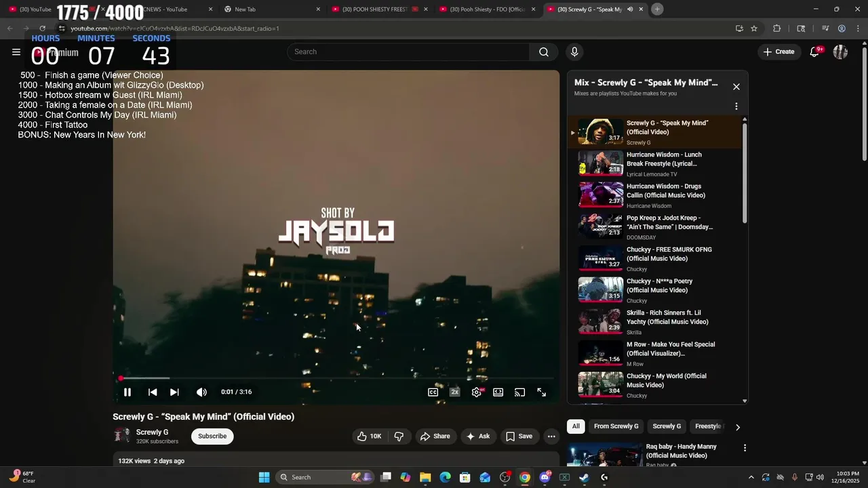Open Chrome extensions puzzle icon

tap(777, 28)
